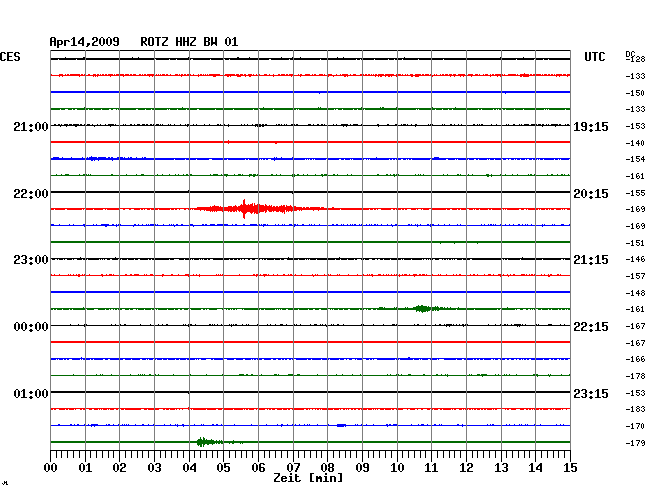Select the 00:00 CES time label
This screenshot has height=494, width=650.
[x=31, y=327]
